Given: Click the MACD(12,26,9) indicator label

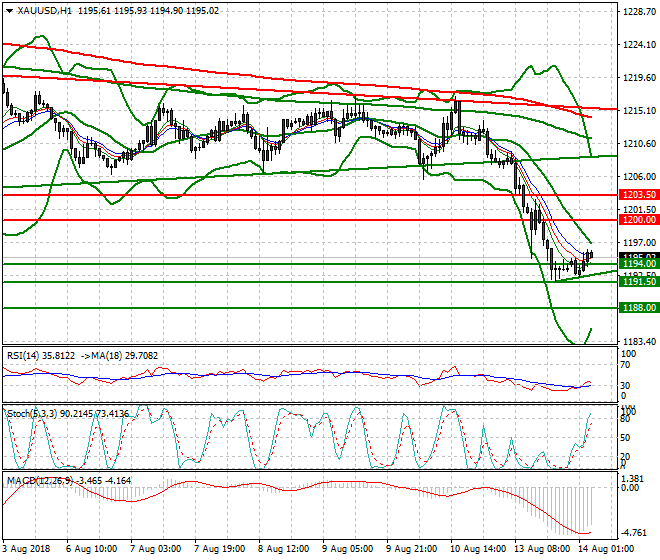Looking at the screenshot, I should [36, 478].
